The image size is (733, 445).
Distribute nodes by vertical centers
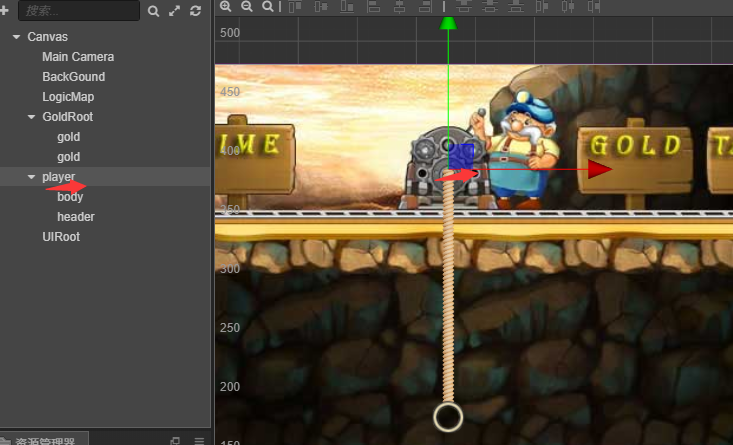[490, 6]
